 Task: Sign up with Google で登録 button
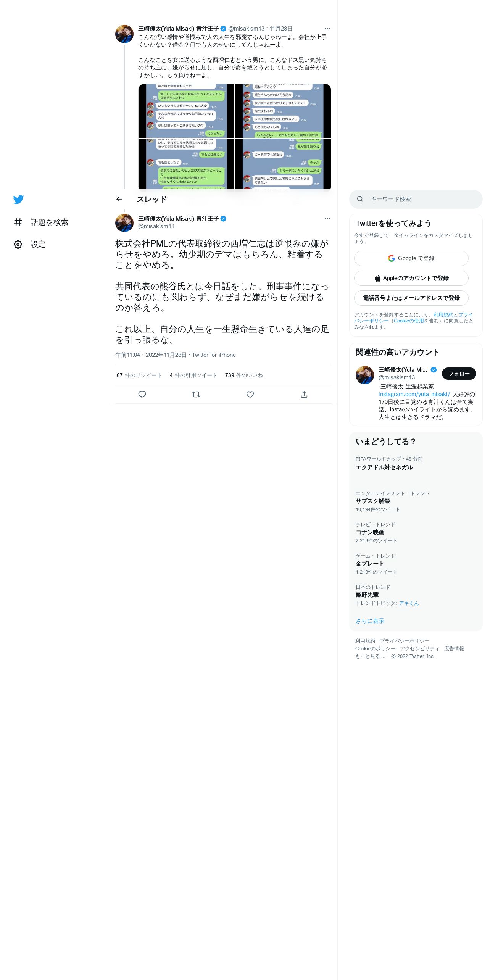pos(411,258)
